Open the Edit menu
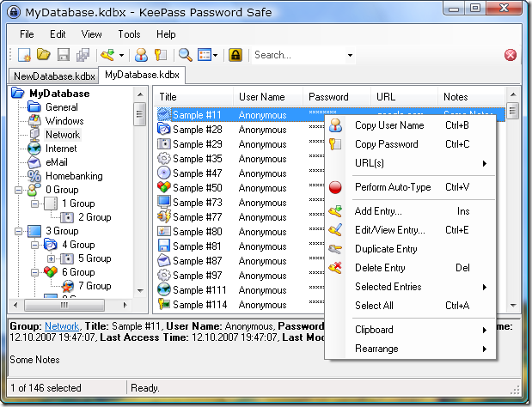Screen dimensions: 532x407 tap(58, 34)
